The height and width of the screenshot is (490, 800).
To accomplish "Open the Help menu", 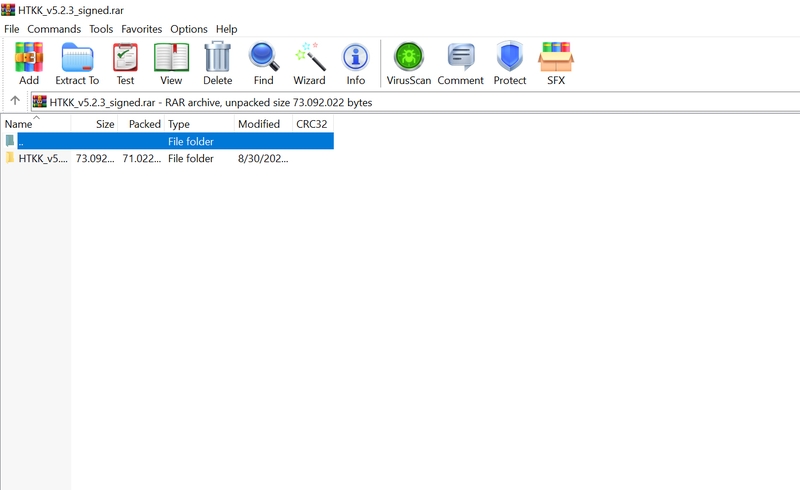I will 227,29.
